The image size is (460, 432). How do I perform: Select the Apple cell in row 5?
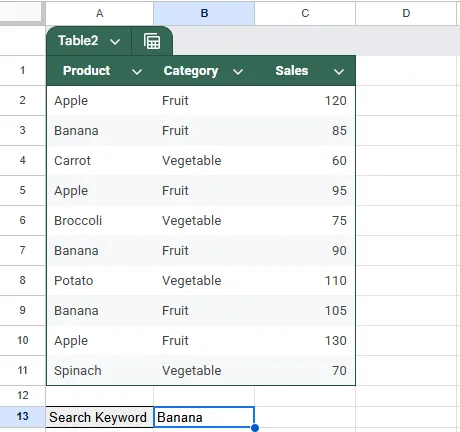pyautogui.click(x=100, y=191)
